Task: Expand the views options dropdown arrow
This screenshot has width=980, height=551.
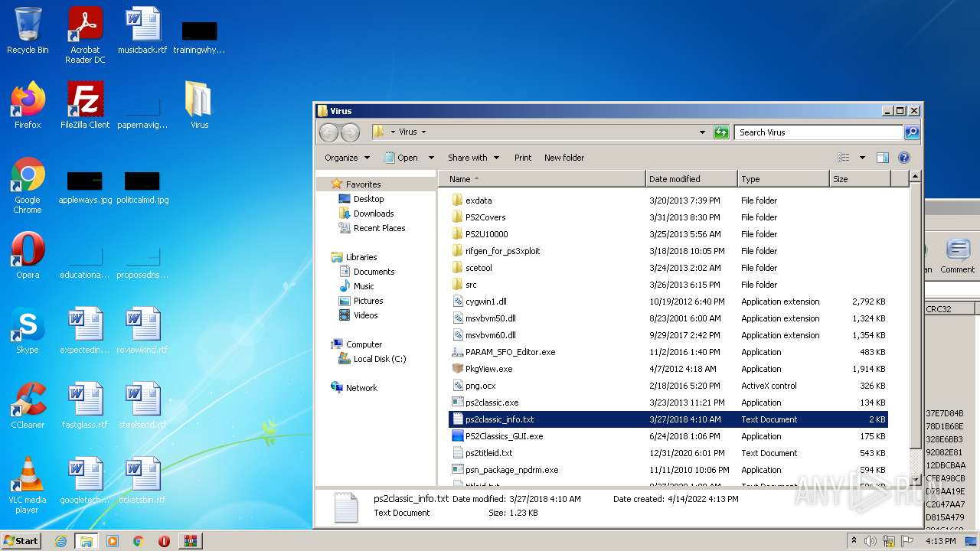Action: 862,158
